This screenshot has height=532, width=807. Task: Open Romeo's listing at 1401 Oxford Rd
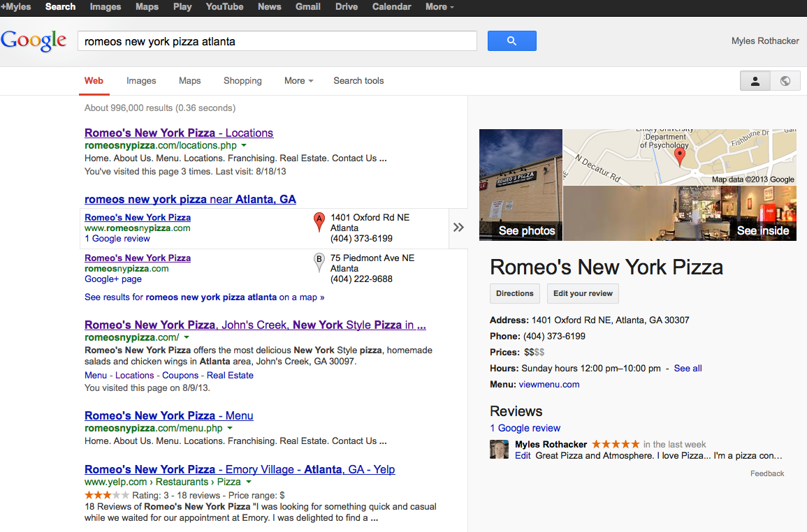pyautogui.click(x=138, y=218)
